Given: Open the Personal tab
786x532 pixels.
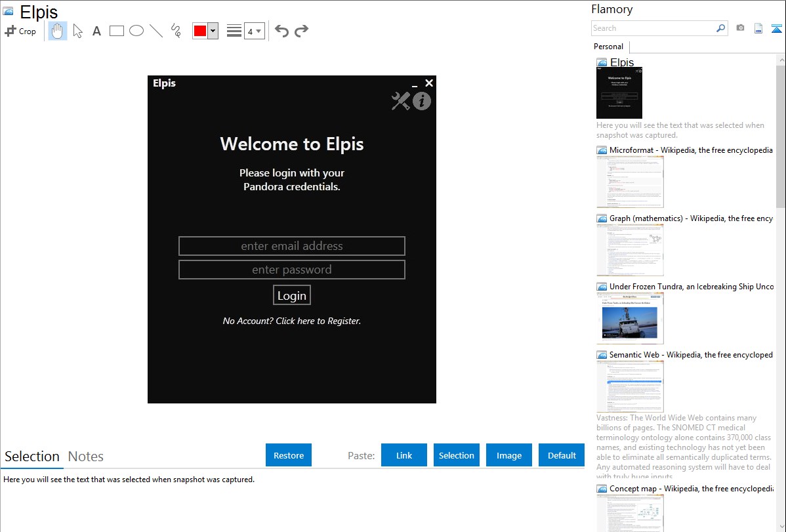Looking at the screenshot, I should pos(609,47).
